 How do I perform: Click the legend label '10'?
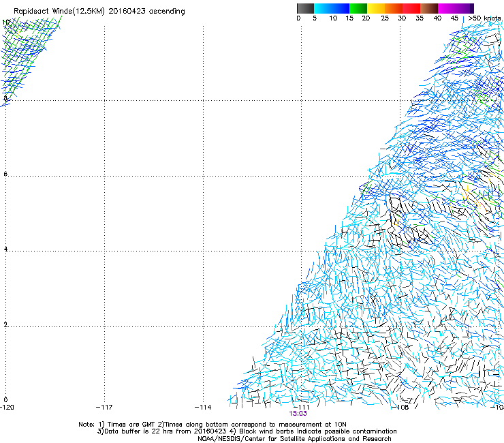pyautogui.click(x=333, y=18)
